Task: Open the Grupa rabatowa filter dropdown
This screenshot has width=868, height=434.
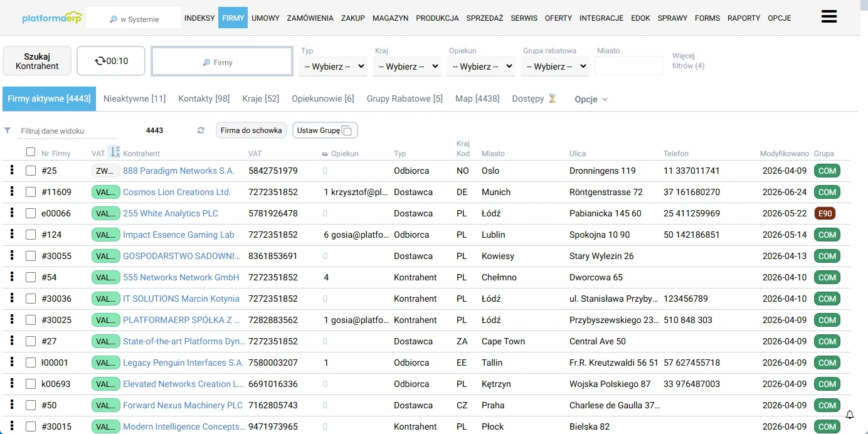Action: click(x=555, y=66)
